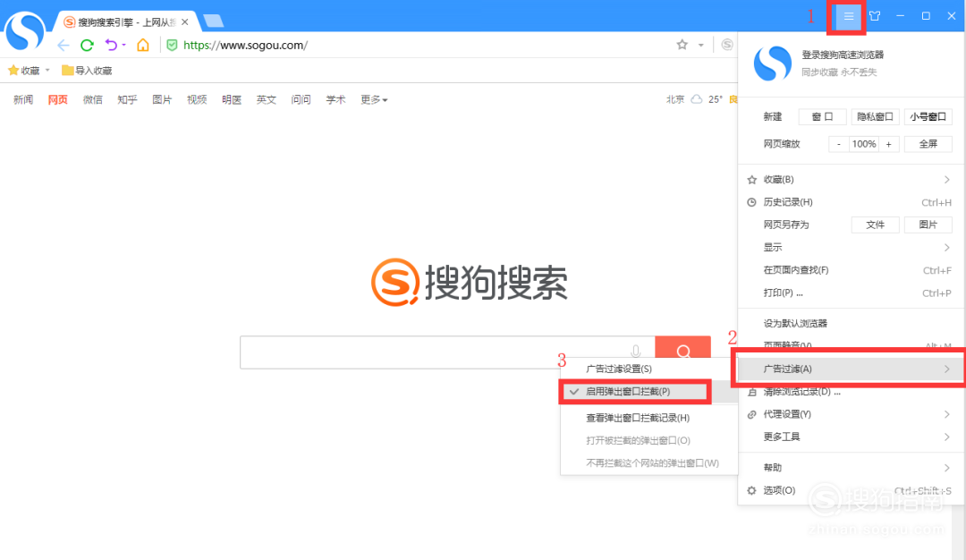Bookmark the page with the star icon
The width and height of the screenshot is (966, 560).
682,45
